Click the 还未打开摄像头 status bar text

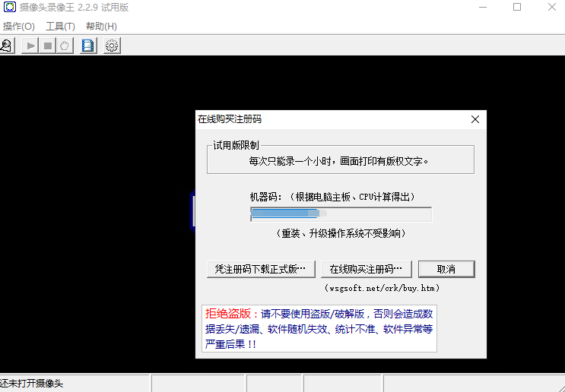(x=32, y=384)
